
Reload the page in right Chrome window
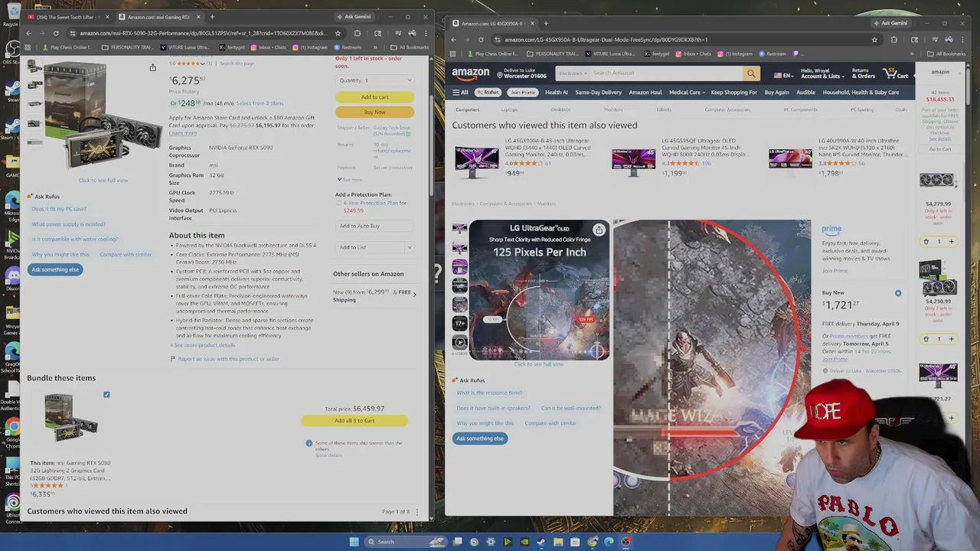(x=481, y=40)
